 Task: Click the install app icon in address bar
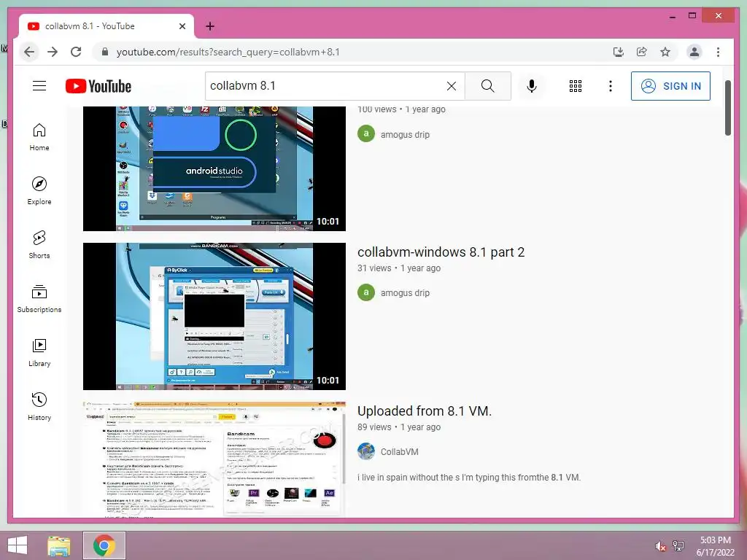tap(619, 52)
